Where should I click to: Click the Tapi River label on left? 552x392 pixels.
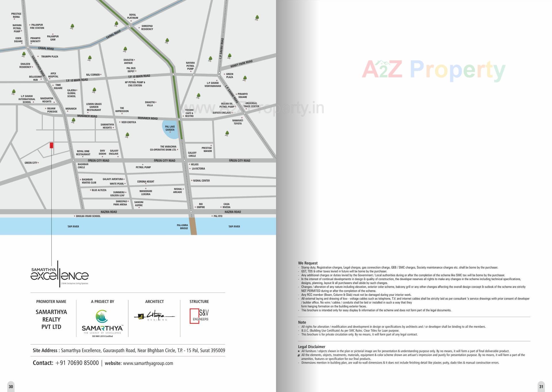point(73,227)
